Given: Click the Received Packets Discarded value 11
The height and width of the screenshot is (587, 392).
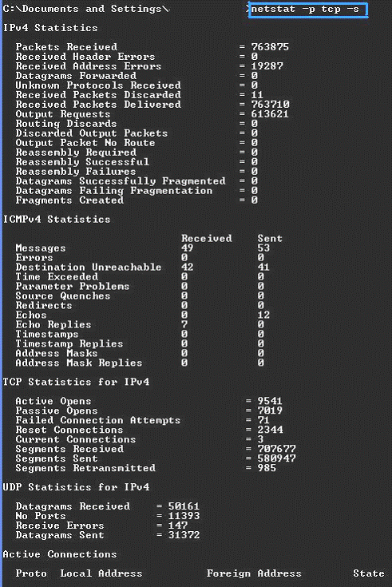Looking at the screenshot, I should point(257,95).
